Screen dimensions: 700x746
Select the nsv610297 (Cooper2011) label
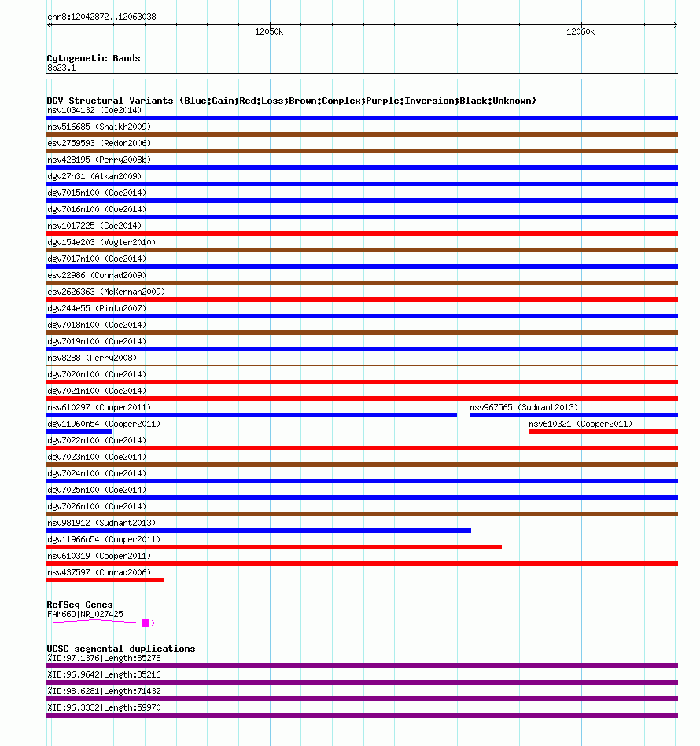tap(99, 407)
